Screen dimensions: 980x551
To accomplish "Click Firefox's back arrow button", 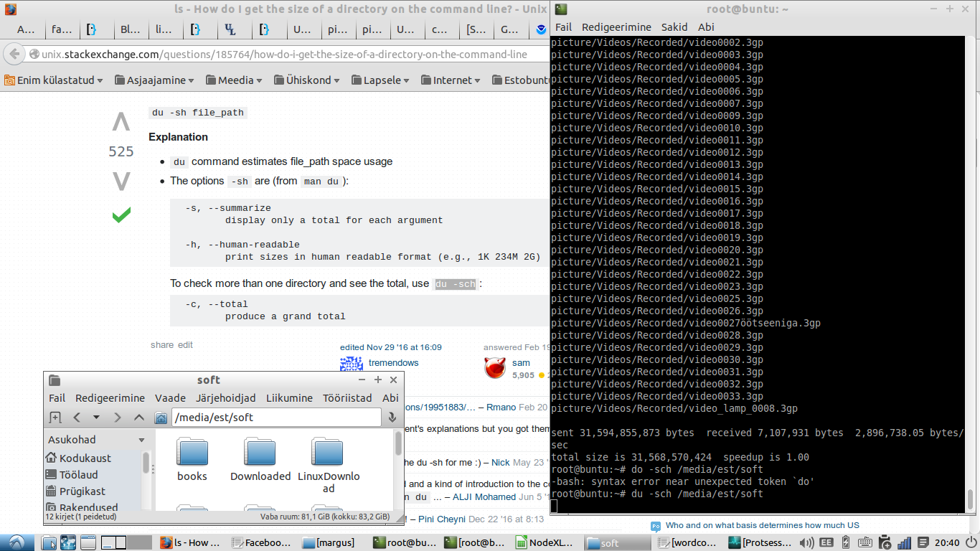I will (x=14, y=55).
